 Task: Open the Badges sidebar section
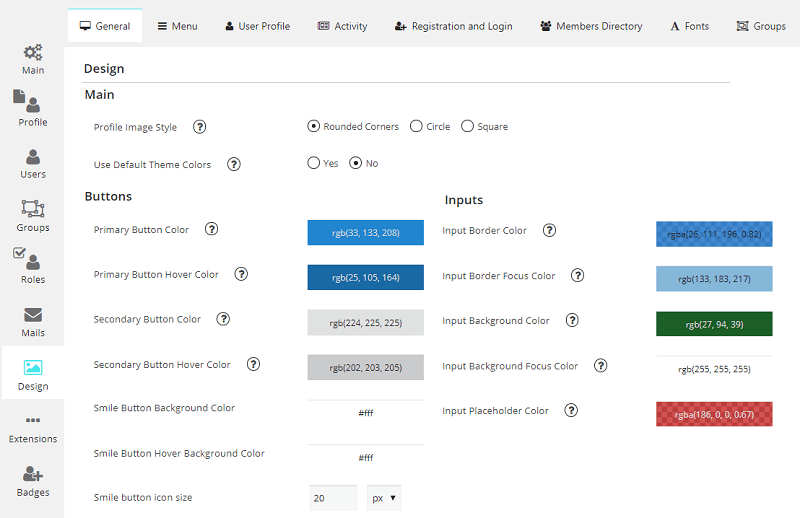point(33,480)
